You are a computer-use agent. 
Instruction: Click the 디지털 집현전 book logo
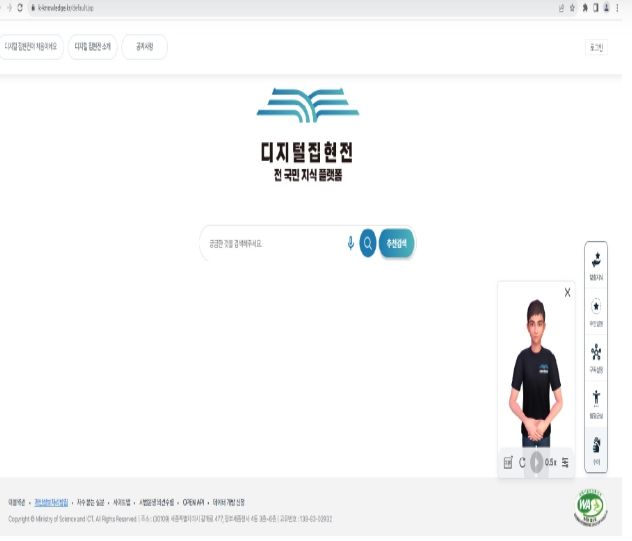pos(308,105)
